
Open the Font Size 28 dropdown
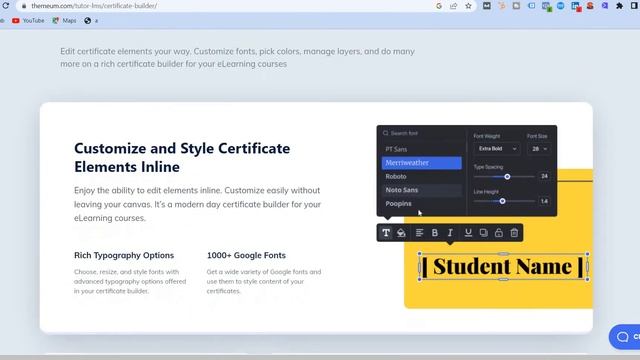pos(539,149)
